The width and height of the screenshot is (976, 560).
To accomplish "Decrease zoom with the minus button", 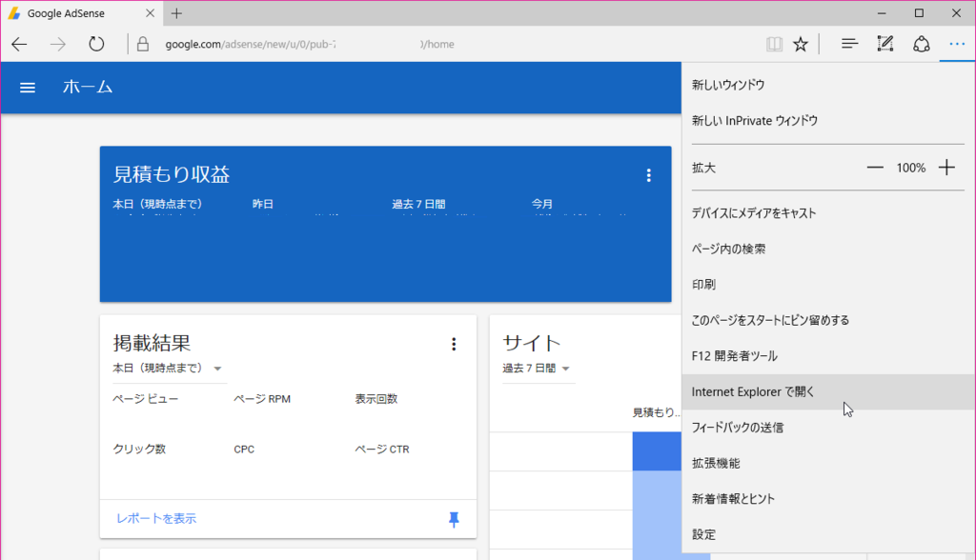I will (x=875, y=168).
